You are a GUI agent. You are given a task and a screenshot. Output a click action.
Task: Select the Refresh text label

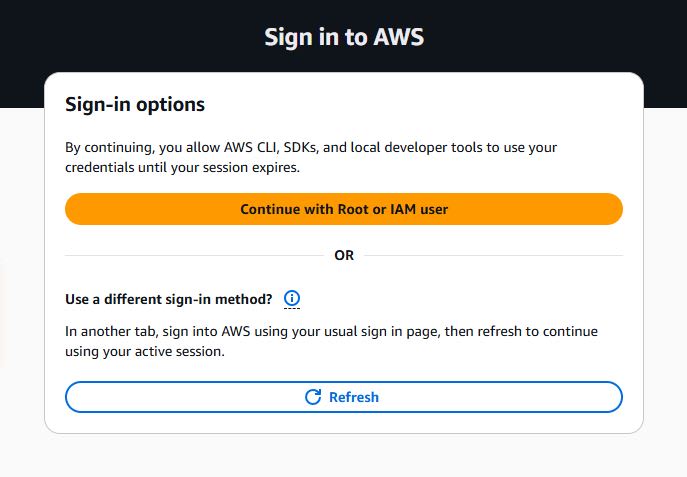[354, 397]
